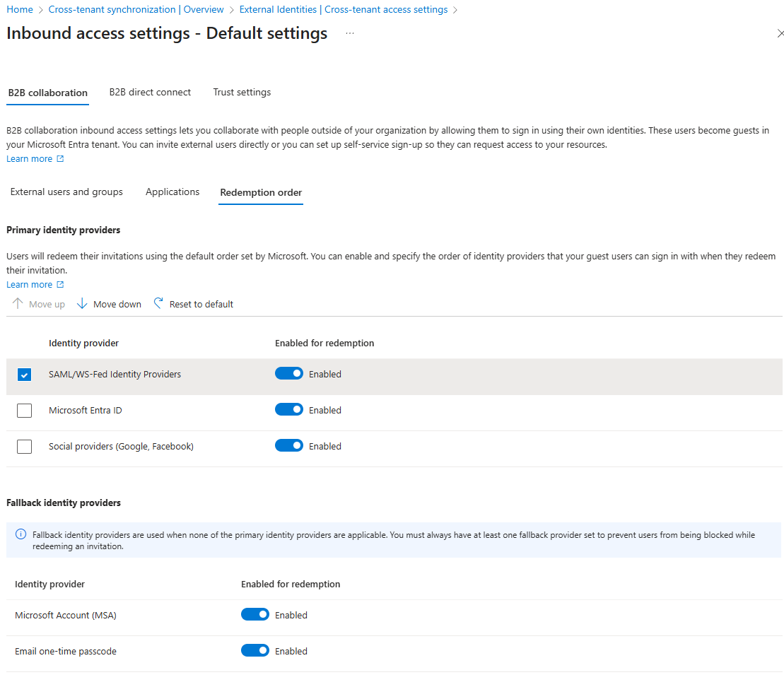Open the Trust settings tab
The image size is (784, 699).
pyautogui.click(x=242, y=92)
